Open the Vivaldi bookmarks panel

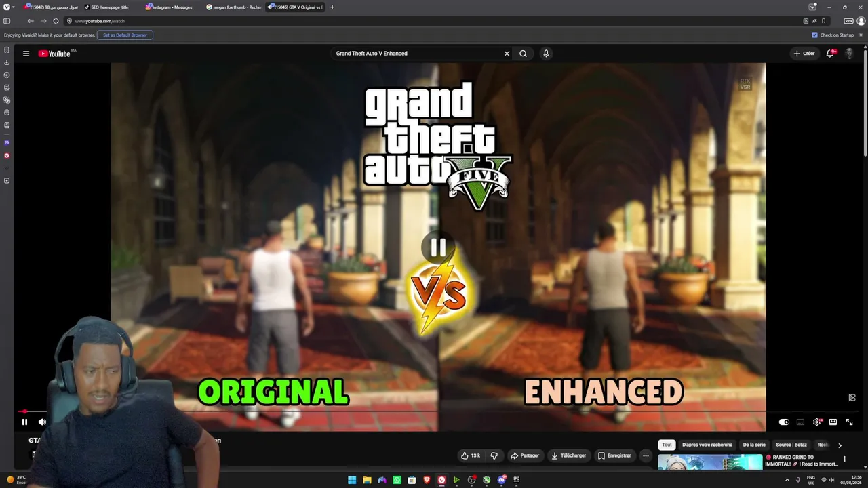pyautogui.click(x=7, y=50)
